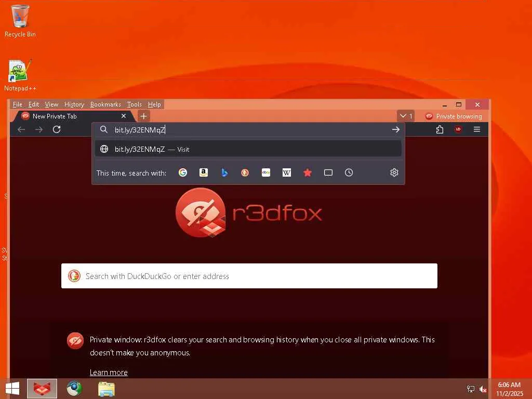532x399 pixels.
Task: Open the Extensions puzzle icon
Action: (x=440, y=129)
